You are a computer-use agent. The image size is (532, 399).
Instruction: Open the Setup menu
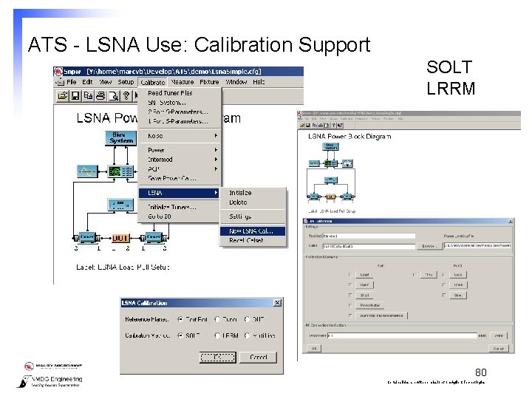tap(126, 82)
